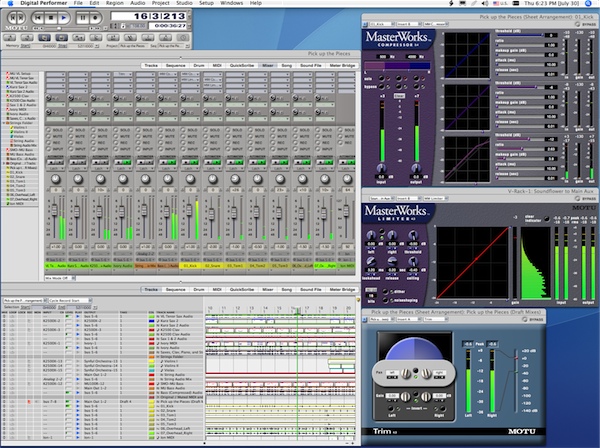Click the 01_Kick channel name label in the mixer
600x448 pixels.
(190, 266)
